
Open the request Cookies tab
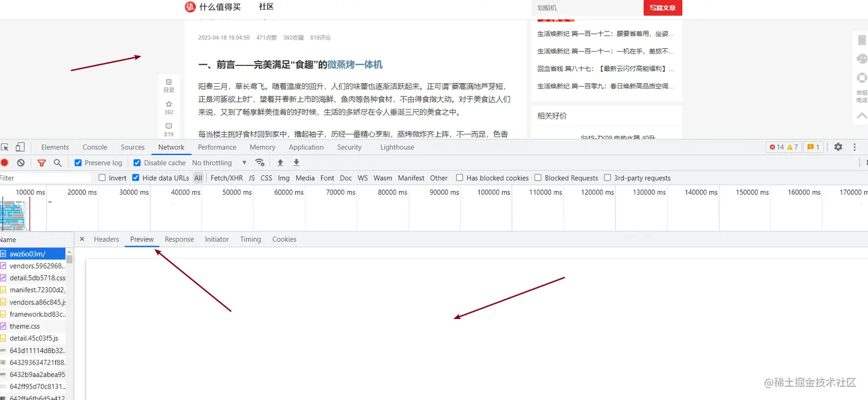coord(284,239)
